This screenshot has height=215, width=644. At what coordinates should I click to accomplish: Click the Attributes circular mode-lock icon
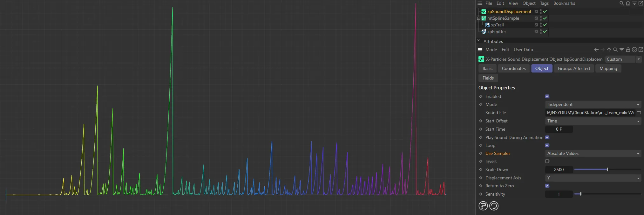[634, 50]
